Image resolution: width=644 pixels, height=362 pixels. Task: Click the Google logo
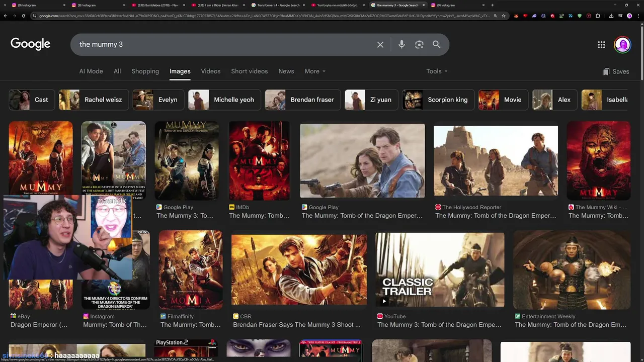click(31, 44)
